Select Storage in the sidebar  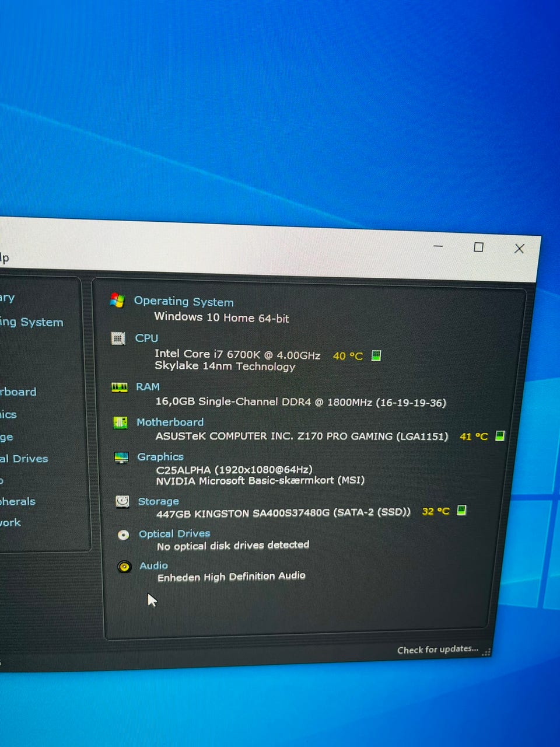[6, 437]
